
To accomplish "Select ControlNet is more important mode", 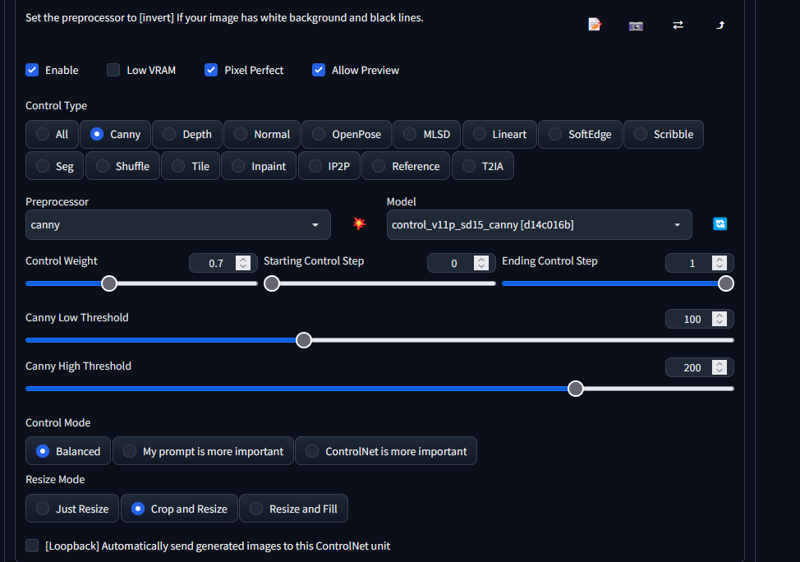I will [x=386, y=451].
